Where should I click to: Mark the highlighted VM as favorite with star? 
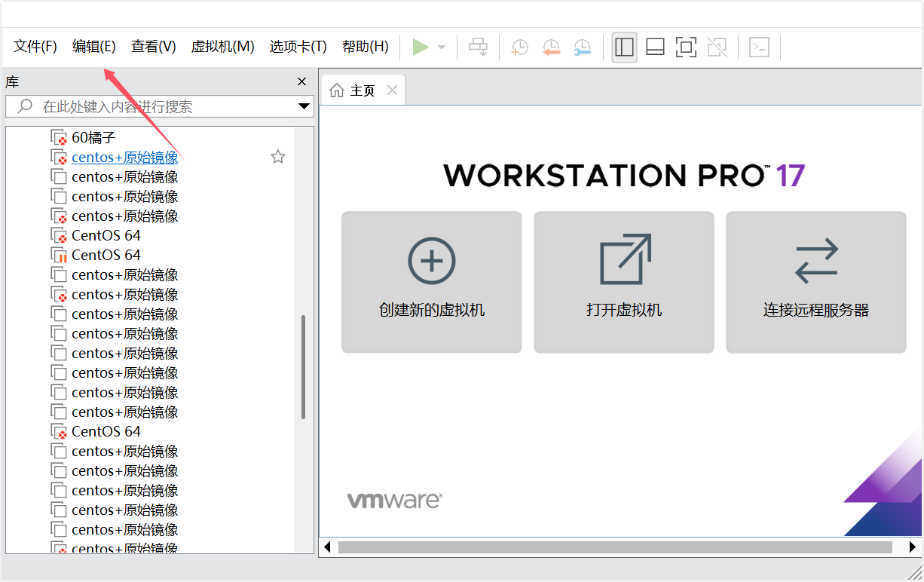(278, 157)
